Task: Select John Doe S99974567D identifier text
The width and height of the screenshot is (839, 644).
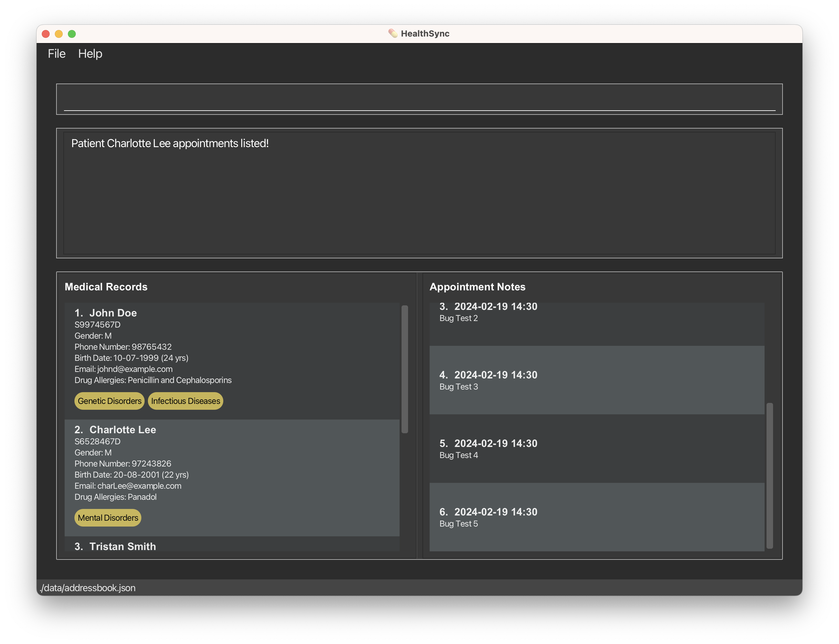Action: click(97, 325)
